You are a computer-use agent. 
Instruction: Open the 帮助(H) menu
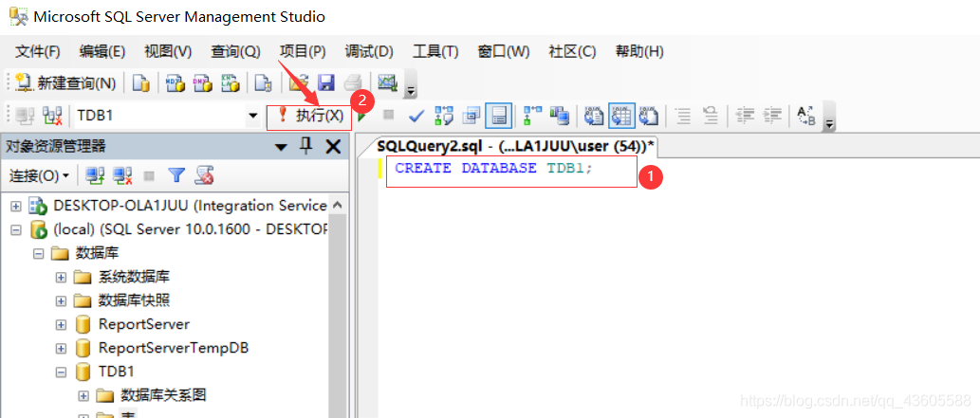pos(639,51)
